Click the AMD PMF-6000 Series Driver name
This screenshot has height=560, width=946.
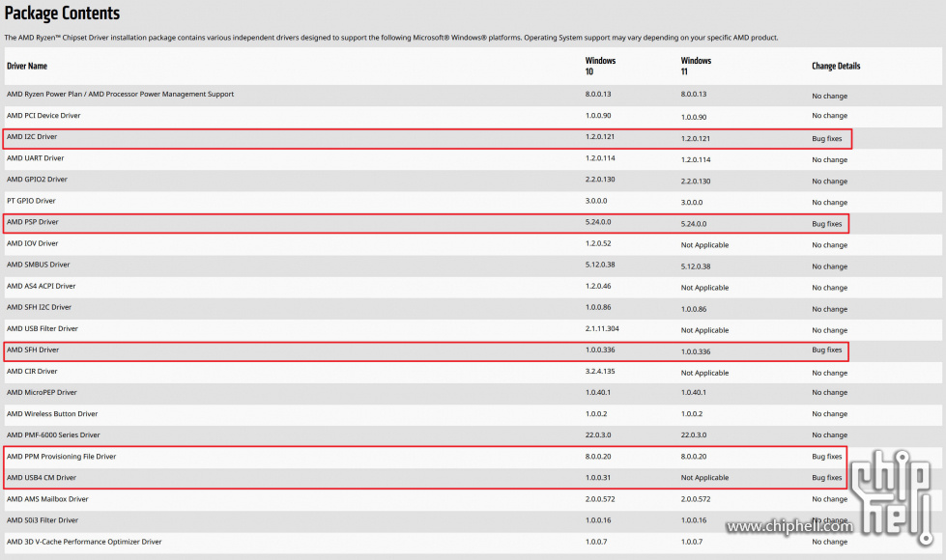pos(53,434)
